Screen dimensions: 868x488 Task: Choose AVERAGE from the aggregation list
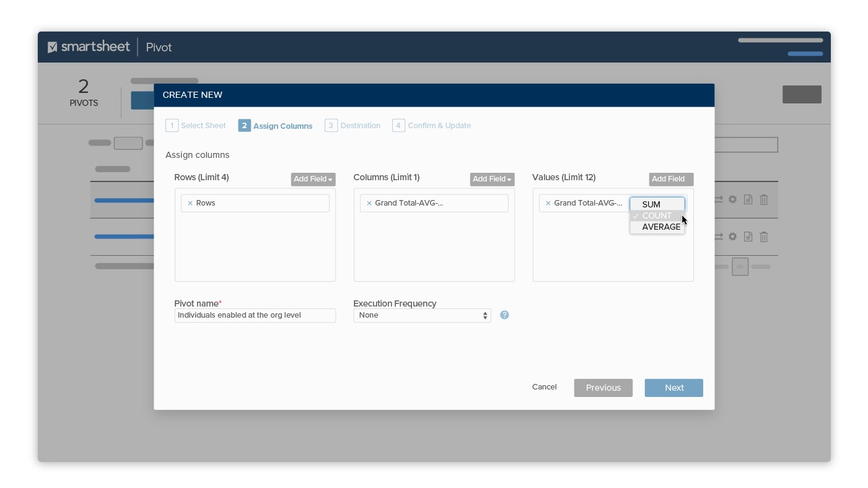coord(660,227)
